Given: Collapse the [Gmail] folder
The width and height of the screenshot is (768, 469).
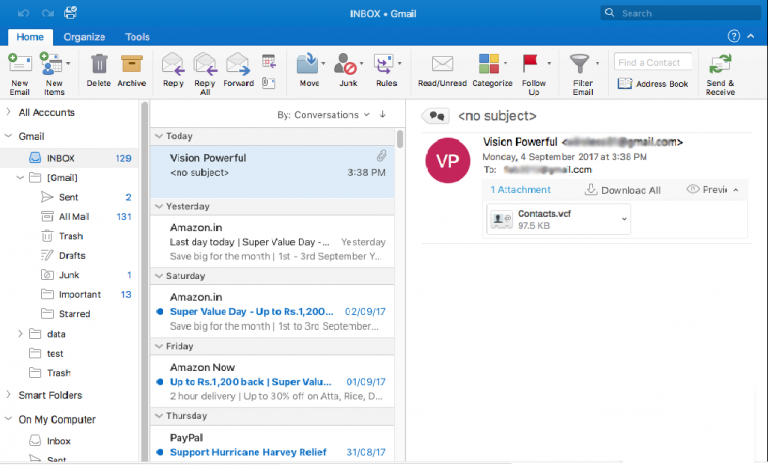Looking at the screenshot, I should 20,178.
